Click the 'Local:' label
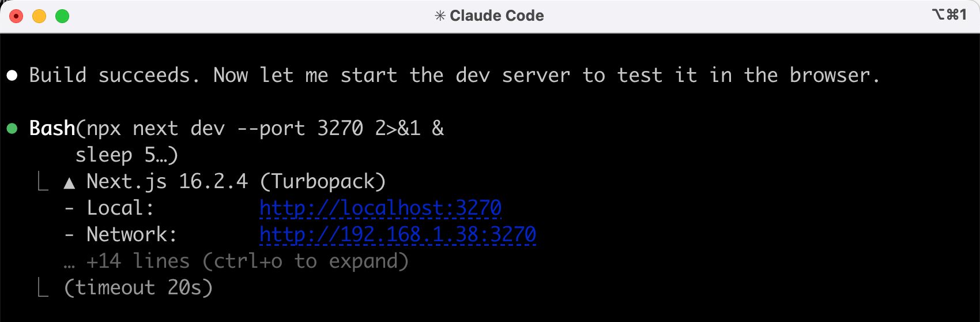980x322 pixels. 120,208
